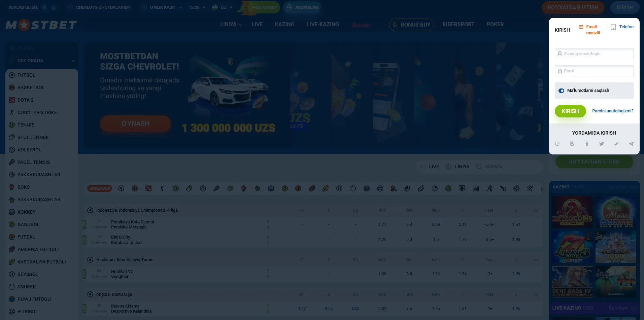644x320 pixels.
Task: Filter by padel racket icon in sports row
Action: point(216,188)
